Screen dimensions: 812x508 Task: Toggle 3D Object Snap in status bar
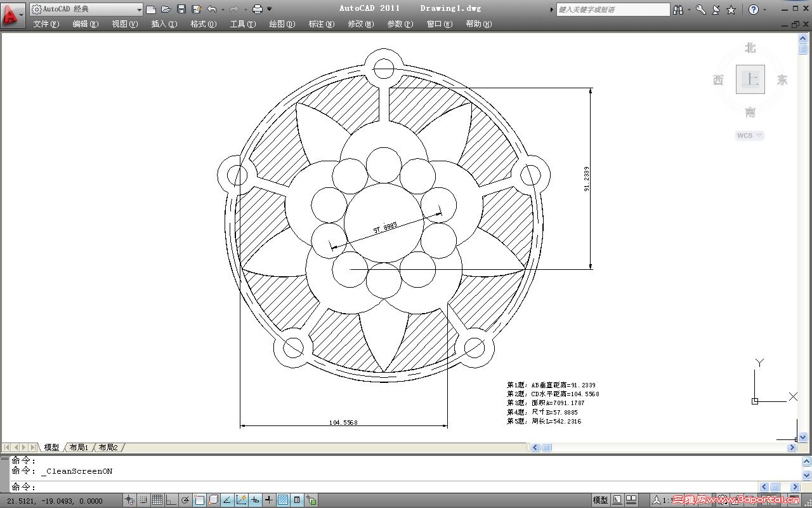click(213, 500)
